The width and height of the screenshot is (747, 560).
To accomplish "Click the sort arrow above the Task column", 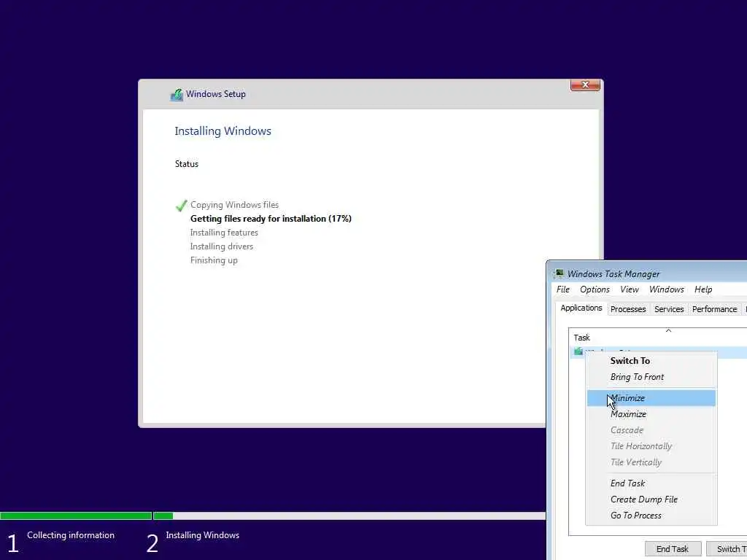I will tap(668, 330).
